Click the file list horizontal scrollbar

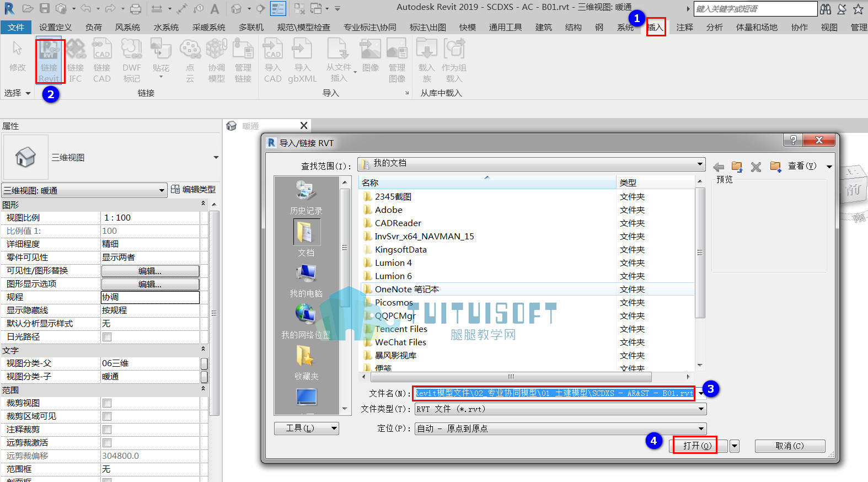[511, 377]
